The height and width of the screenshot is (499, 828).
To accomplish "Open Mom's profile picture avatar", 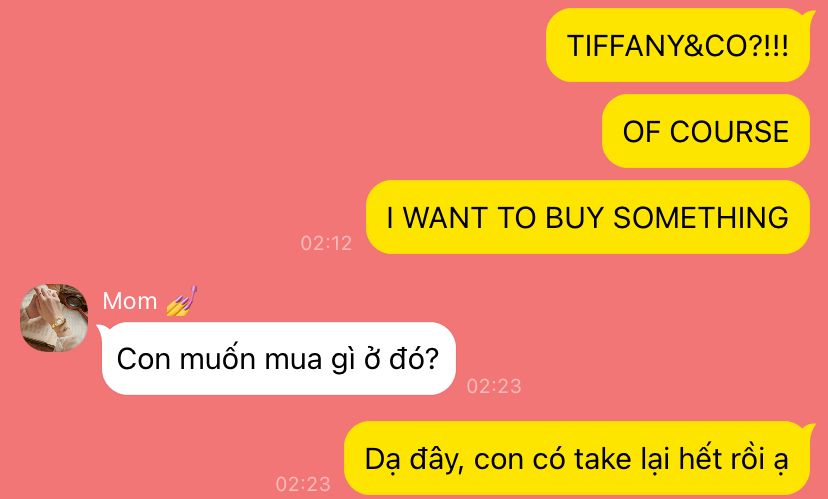I will [x=54, y=318].
